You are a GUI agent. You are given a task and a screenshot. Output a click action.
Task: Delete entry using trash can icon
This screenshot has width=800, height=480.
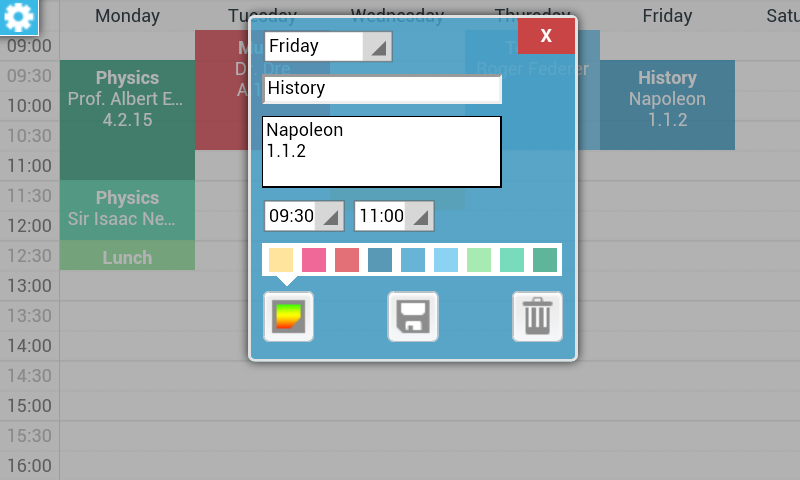tap(537, 316)
